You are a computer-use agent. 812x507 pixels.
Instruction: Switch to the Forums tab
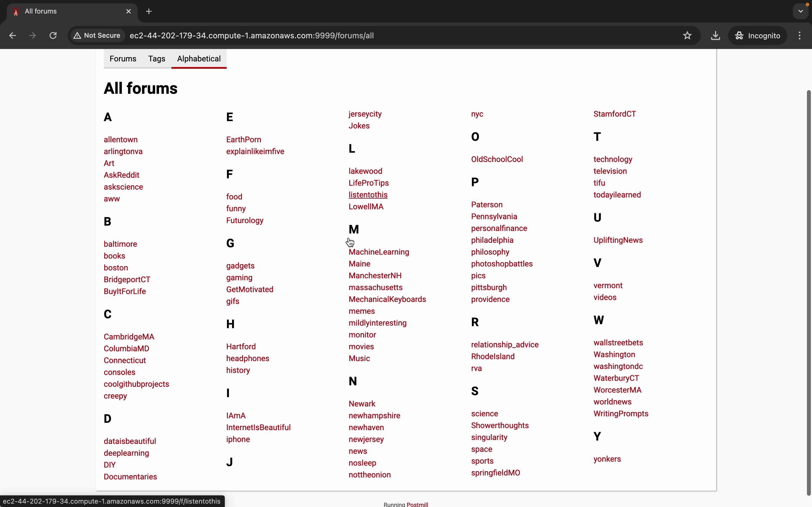[x=123, y=59]
